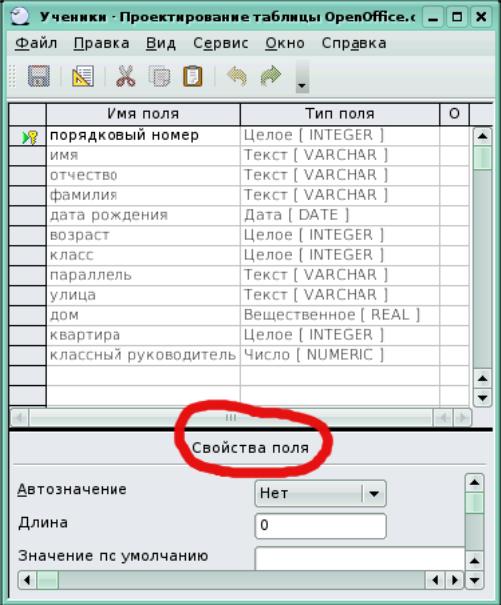Expand the toolbar options dropdown arrow

(302, 77)
